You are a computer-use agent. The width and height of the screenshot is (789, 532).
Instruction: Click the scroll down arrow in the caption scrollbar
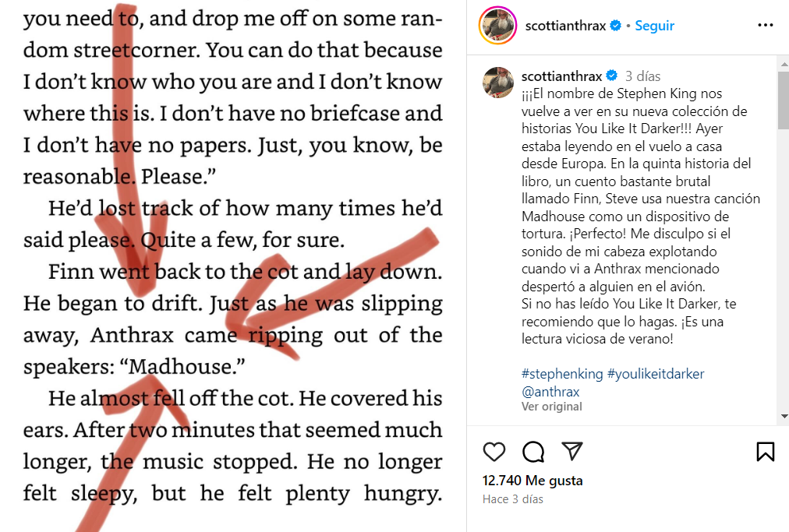pos(783,417)
